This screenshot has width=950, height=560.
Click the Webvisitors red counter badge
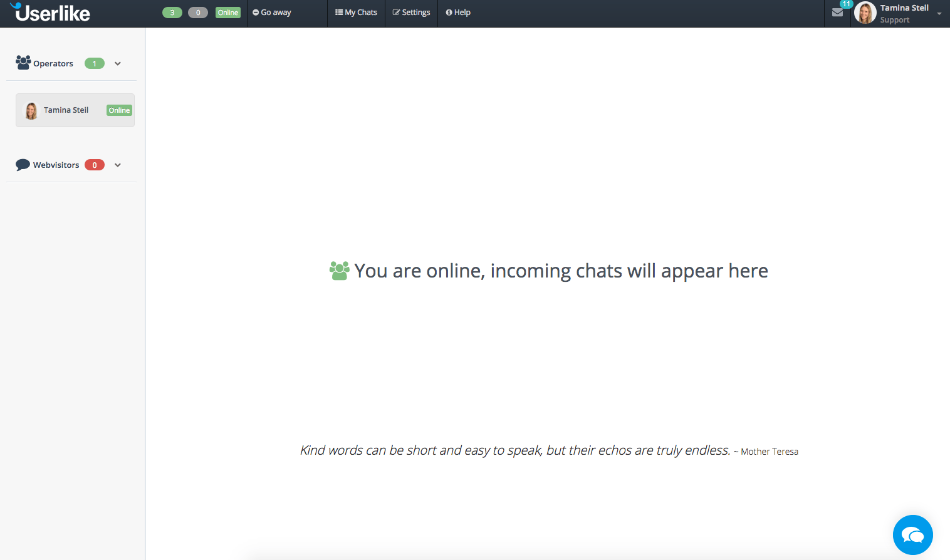[x=95, y=165]
